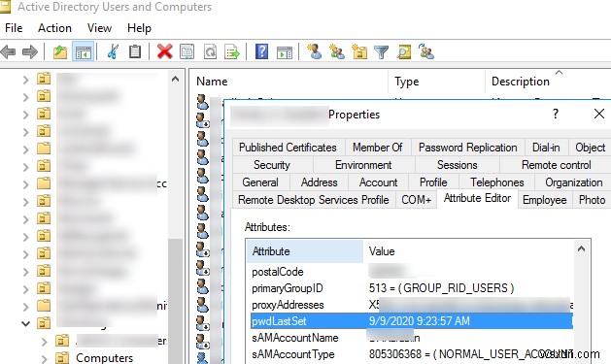The width and height of the screenshot is (611, 364).
Task: Open the Action menu
Action: (x=54, y=28)
